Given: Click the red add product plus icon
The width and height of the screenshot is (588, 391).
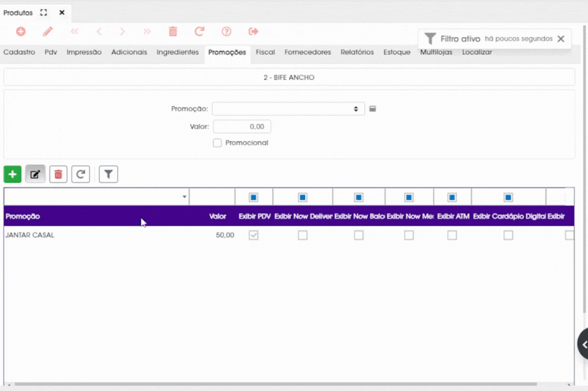Looking at the screenshot, I should [20, 31].
